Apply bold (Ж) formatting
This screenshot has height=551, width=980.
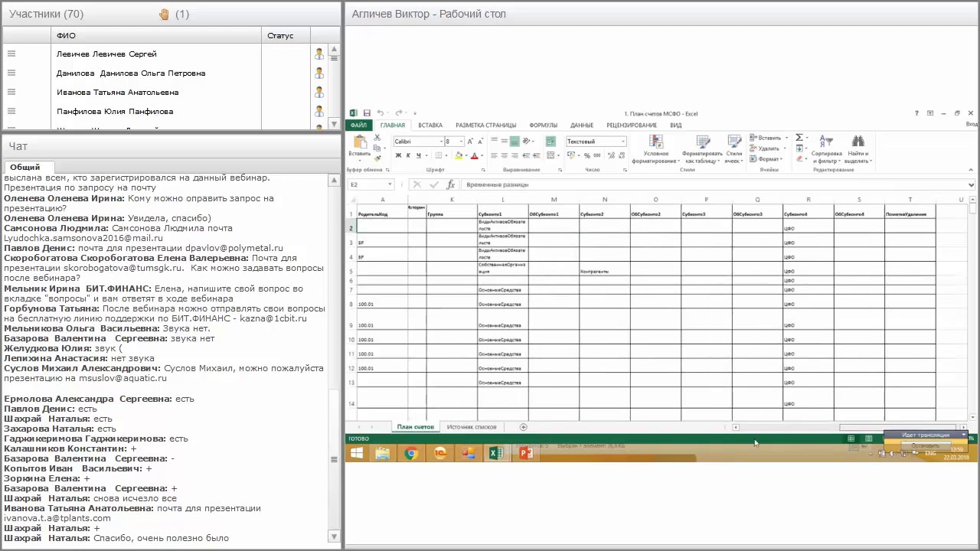(x=398, y=155)
